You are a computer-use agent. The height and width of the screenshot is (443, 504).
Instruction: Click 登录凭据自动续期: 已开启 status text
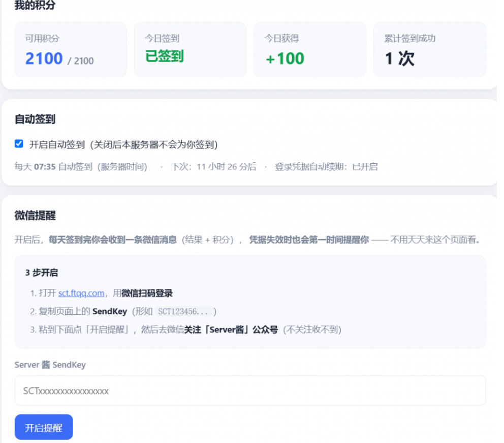326,167
